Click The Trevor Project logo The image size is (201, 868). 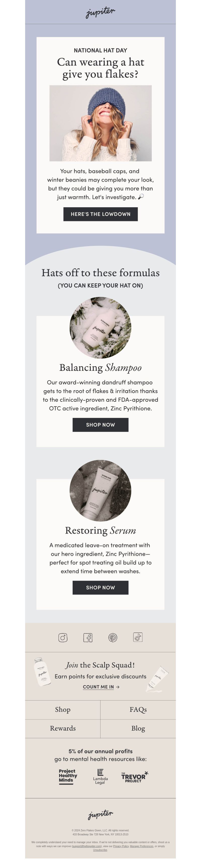(x=134, y=776)
